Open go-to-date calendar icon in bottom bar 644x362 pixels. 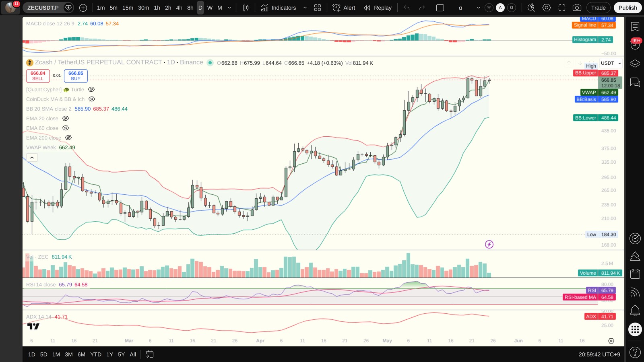point(149,354)
